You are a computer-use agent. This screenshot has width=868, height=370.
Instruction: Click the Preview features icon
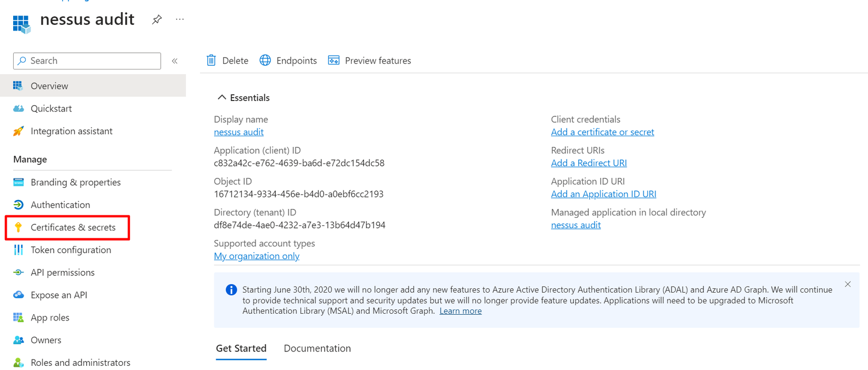pyautogui.click(x=334, y=61)
